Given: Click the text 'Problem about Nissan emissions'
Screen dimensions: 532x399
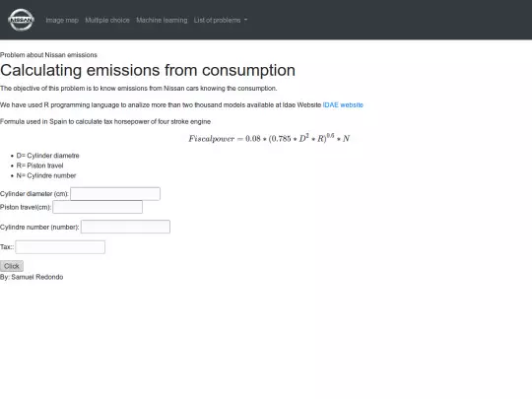Looking at the screenshot, I should tap(48, 55).
